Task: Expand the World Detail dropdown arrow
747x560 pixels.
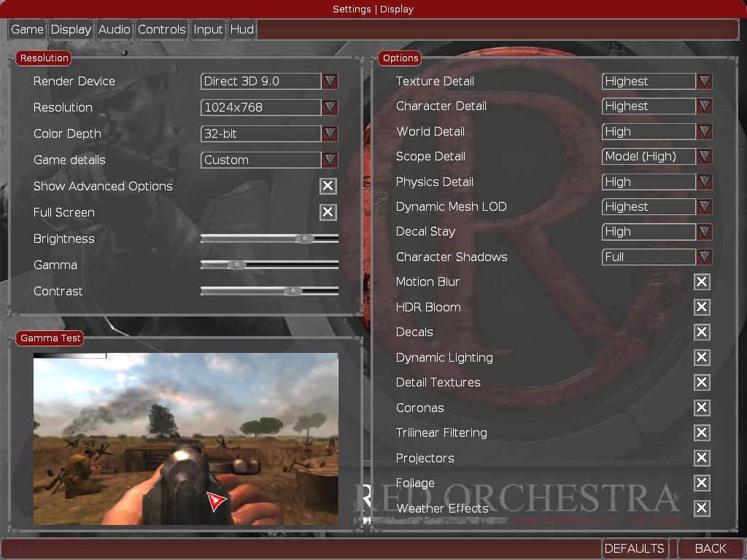Action: pyautogui.click(x=704, y=131)
